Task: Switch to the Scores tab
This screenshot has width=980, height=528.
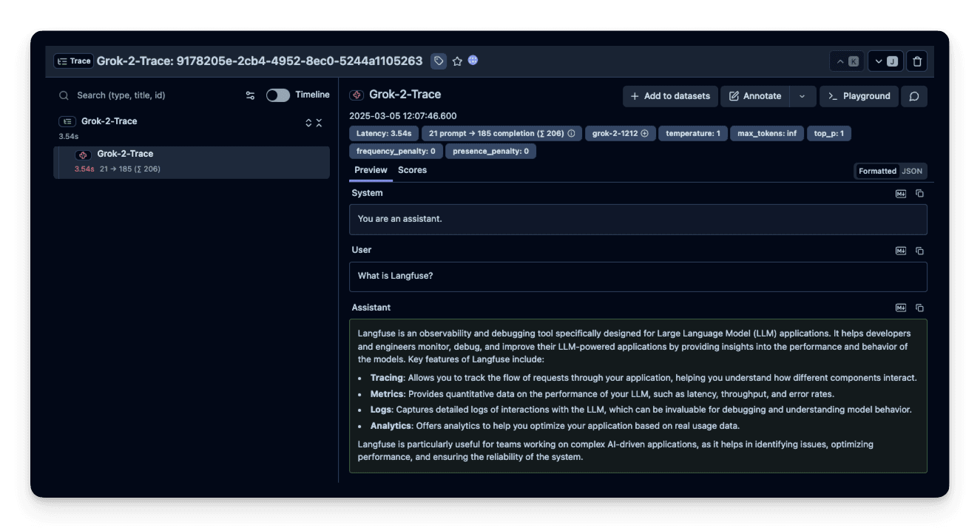Action: click(x=412, y=170)
